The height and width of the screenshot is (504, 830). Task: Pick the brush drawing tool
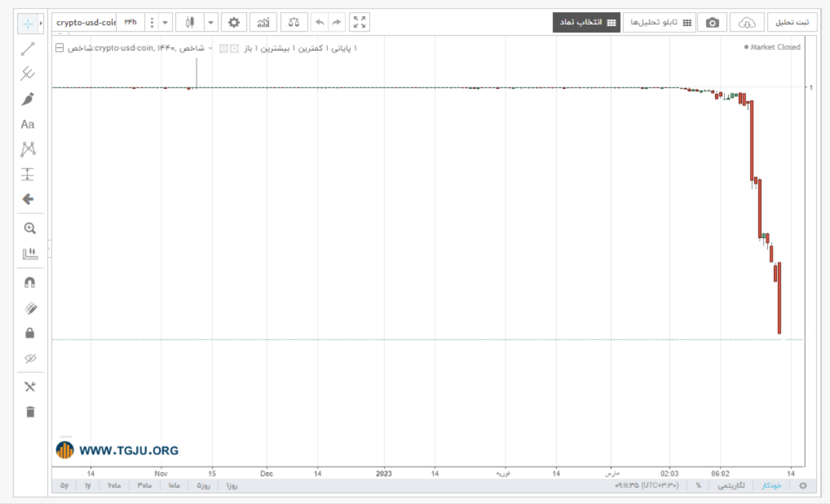pyautogui.click(x=28, y=99)
